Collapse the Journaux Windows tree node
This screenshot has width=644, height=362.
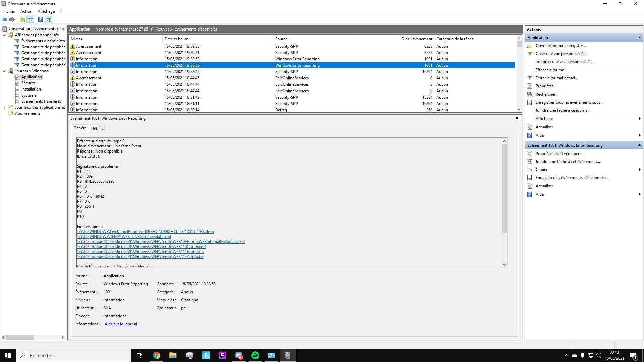[x=4, y=71]
